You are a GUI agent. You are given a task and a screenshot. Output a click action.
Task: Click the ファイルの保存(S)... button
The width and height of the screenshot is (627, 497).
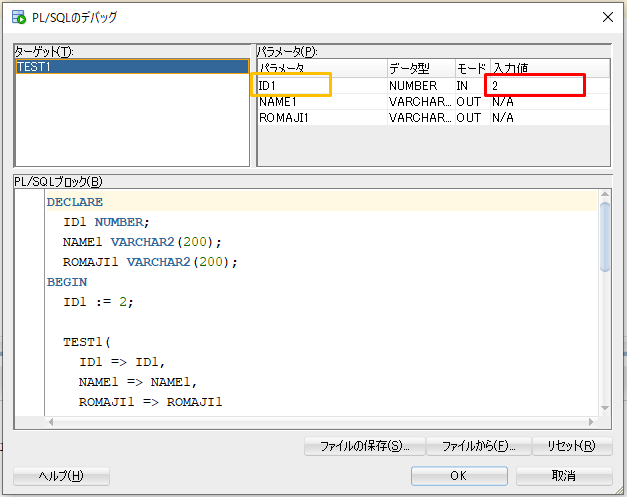[364, 446]
